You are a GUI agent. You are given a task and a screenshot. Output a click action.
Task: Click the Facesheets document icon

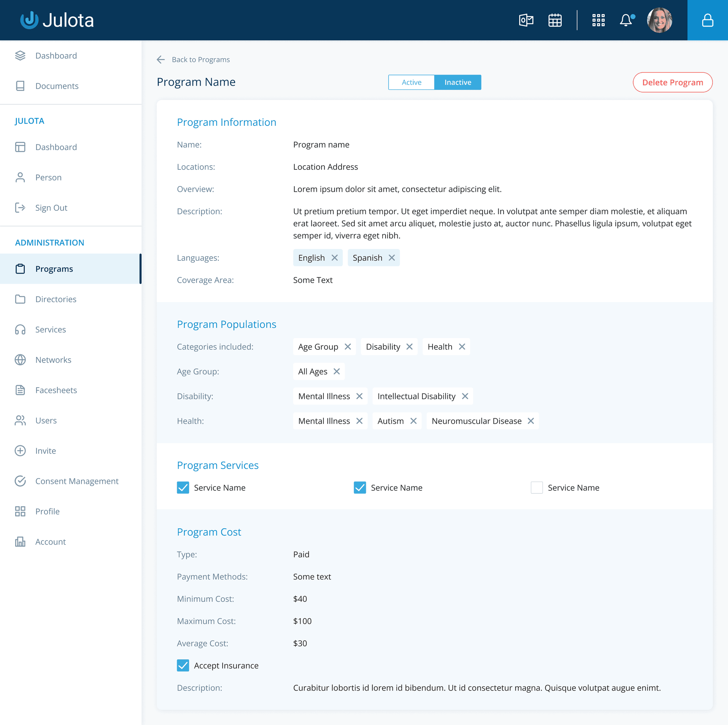point(20,390)
